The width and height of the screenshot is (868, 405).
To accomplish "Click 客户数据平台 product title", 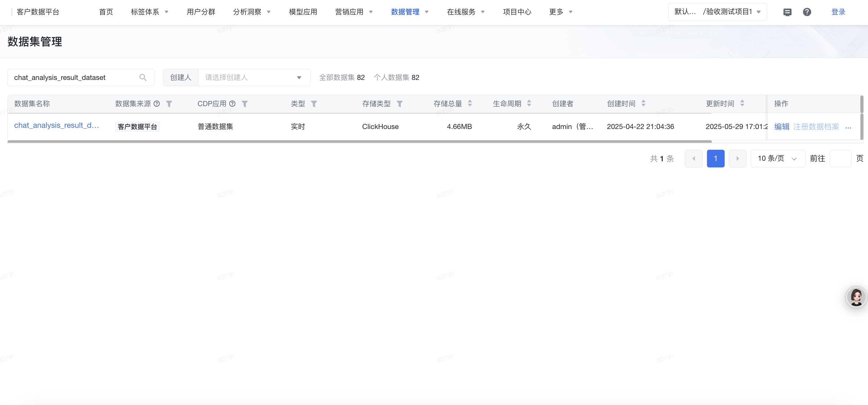I will 38,12.
